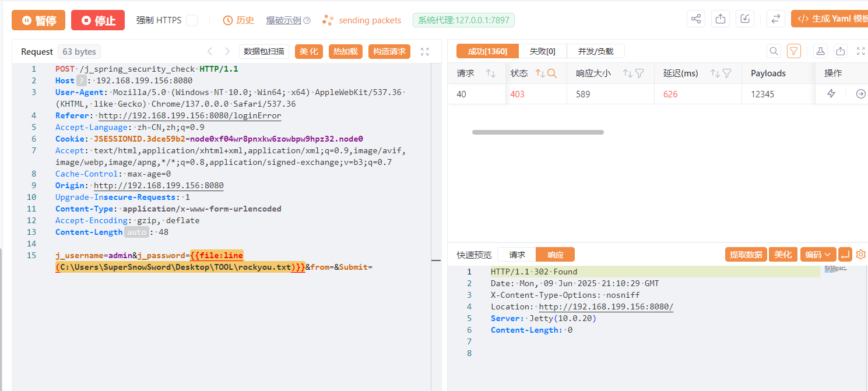Click export icon above results table
Viewport: 868px width, 391px height.
[840, 51]
